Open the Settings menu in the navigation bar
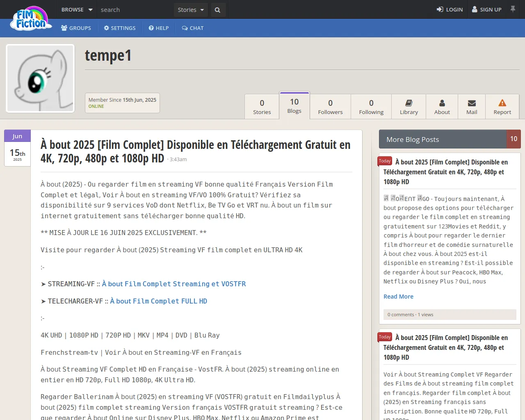525x420 pixels. (x=120, y=28)
